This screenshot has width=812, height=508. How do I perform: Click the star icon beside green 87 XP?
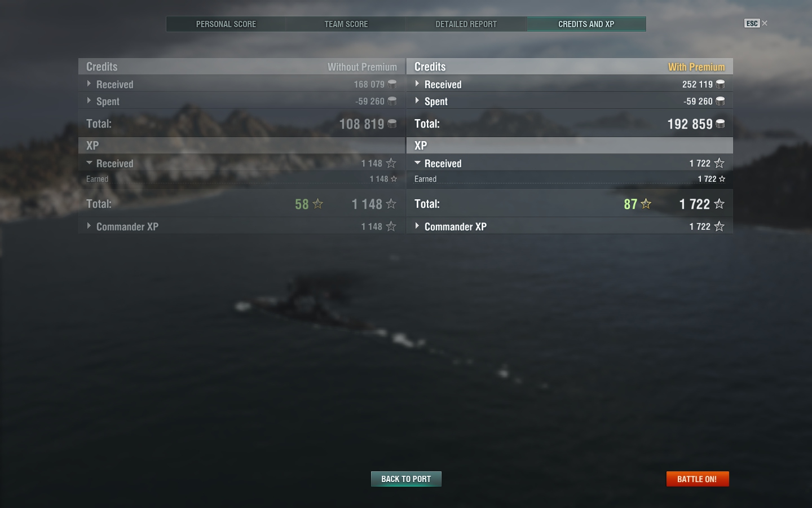click(646, 204)
